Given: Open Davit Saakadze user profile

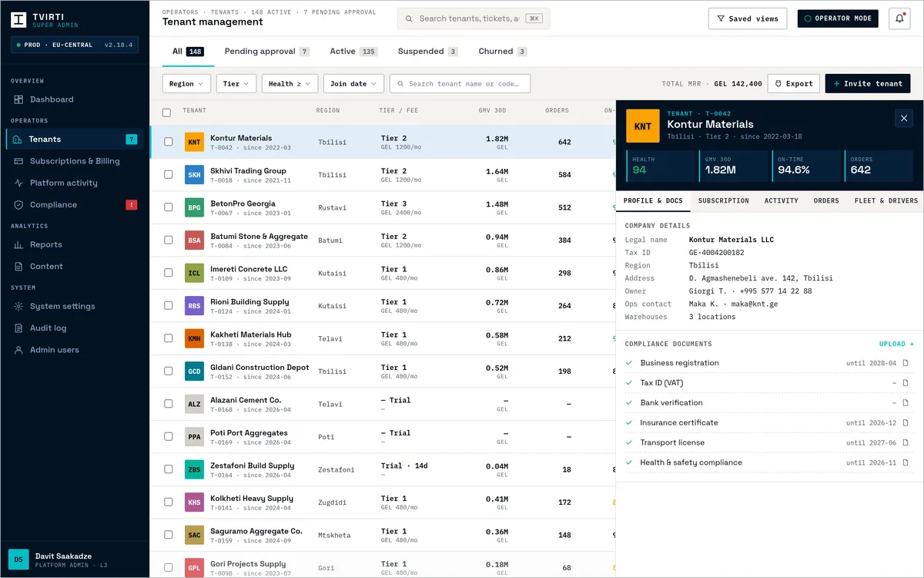Looking at the screenshot, I should click(75, 559).
